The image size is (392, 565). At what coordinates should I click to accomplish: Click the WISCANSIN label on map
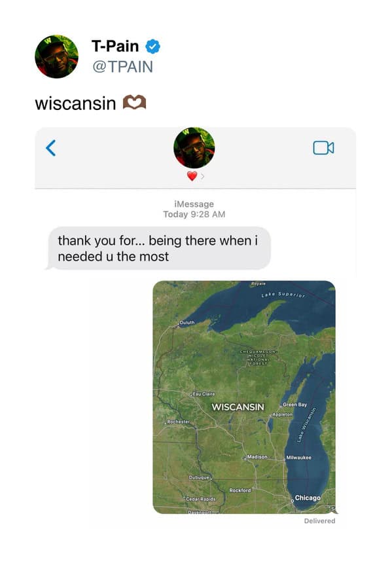pos(238,407)
